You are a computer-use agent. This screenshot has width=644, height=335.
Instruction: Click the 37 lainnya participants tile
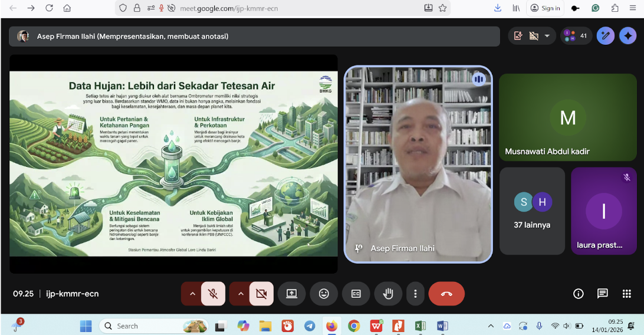point(532,211)
